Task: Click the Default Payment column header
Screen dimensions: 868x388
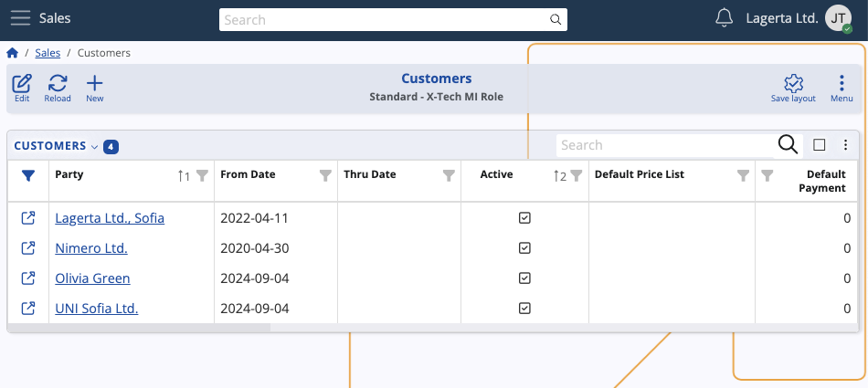Action: (822, 181)
